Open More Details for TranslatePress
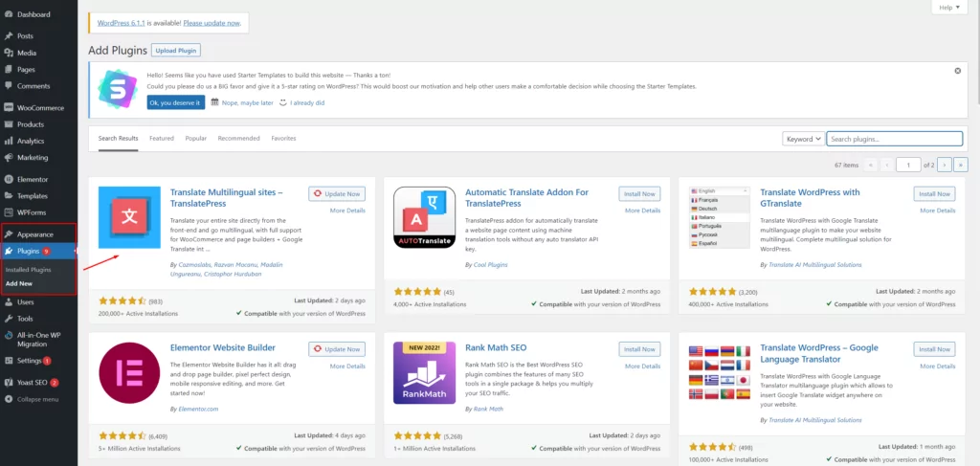This screenshot has height=466, width=980. pyautogui.click(x=347, y=211)
